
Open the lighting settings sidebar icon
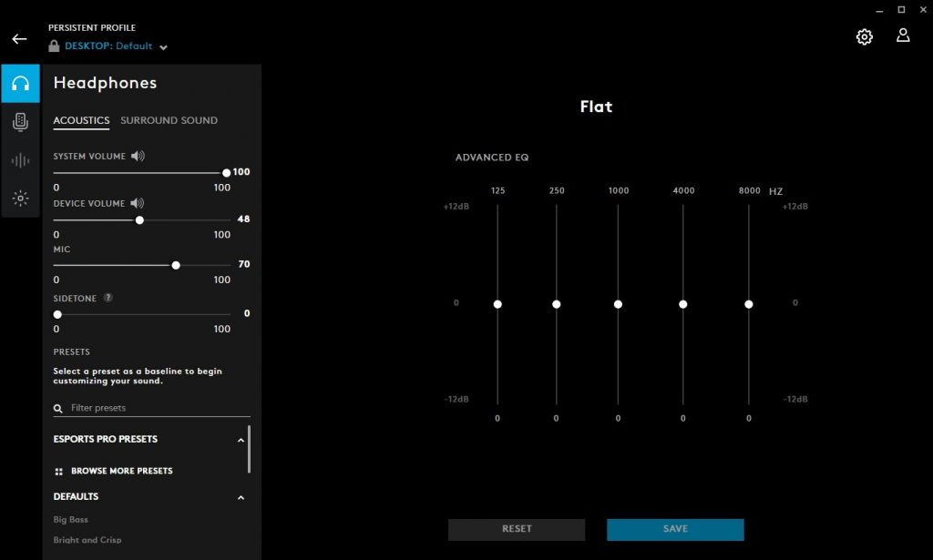(20, 198)
